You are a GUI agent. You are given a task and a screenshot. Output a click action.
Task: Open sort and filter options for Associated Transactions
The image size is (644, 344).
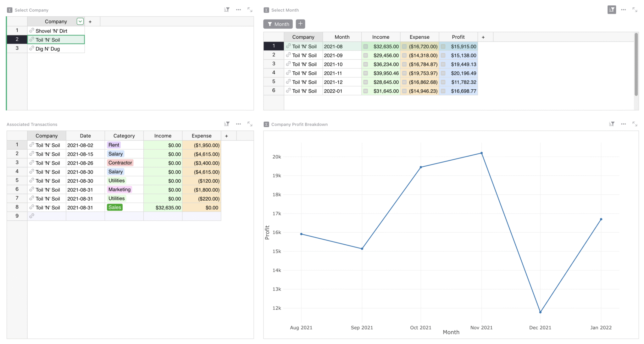[226, 124]
